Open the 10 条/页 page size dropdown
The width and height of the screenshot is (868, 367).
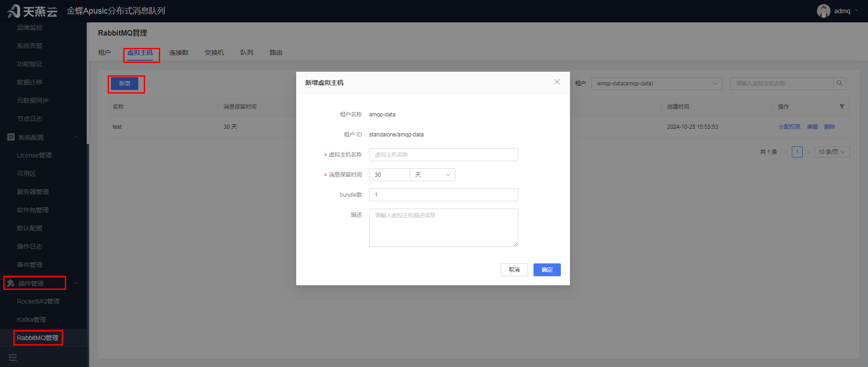832,152
